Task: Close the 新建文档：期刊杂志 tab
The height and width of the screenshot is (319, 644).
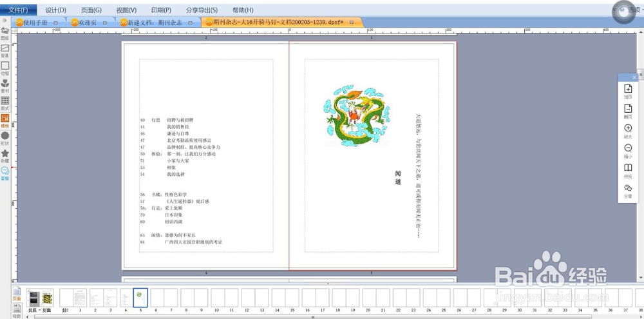Action: (x=191, y=23)
